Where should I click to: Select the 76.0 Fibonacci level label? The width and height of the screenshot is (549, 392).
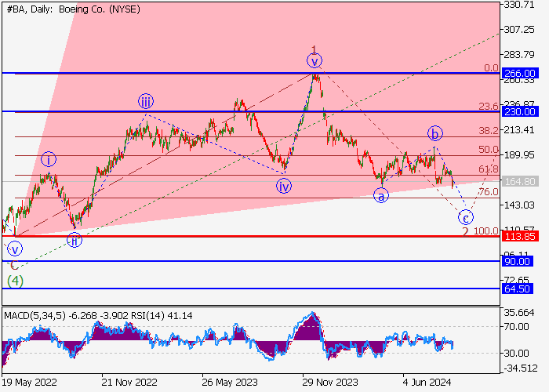click(x=489, y=192)
